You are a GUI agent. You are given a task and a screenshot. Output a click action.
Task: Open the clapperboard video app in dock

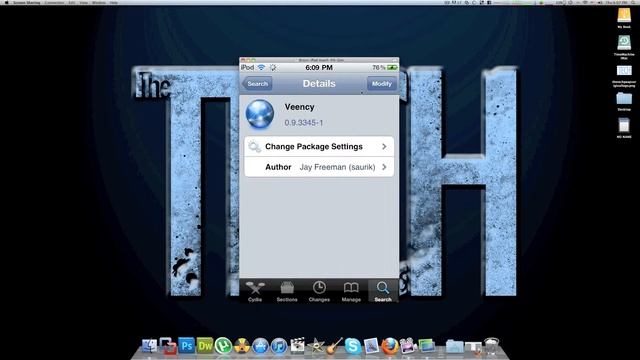tap(298, 346)
